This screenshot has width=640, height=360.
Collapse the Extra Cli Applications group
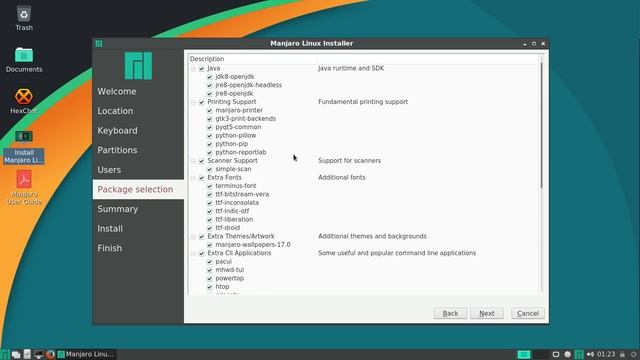tap(193, 253)
